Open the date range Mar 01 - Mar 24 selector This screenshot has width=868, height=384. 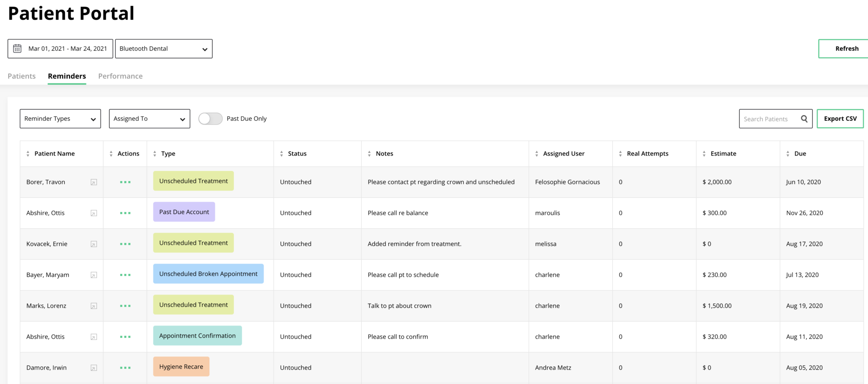60,49
